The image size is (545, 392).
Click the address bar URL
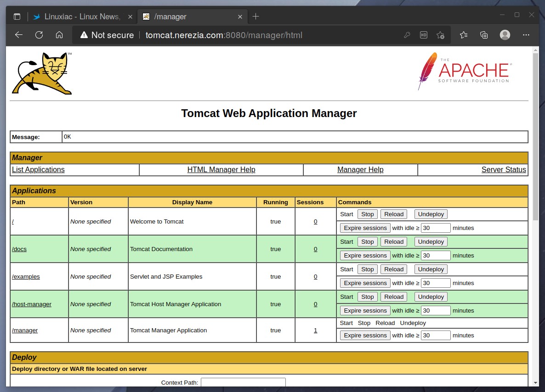tap(224, 35)
